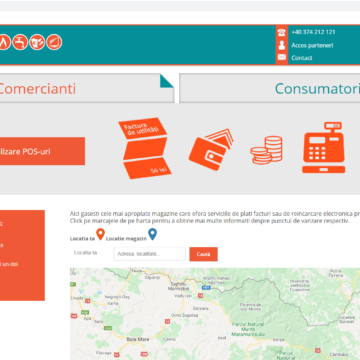Click Carlibaba label on the map
The image size is (360, 360).
click(340, 354)
